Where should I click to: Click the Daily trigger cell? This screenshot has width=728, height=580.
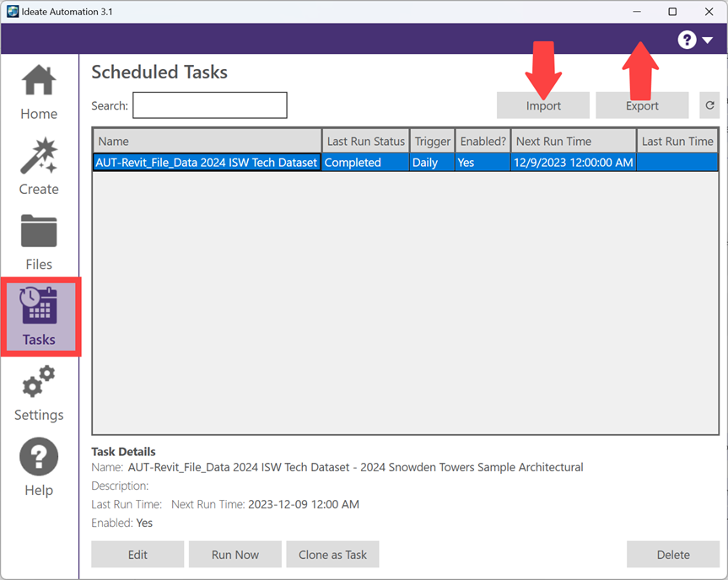point(432,163)
